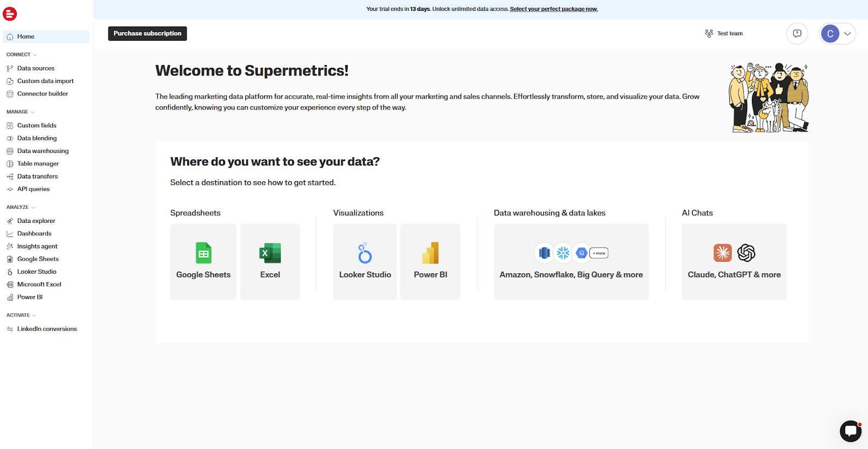Click the Claude logo in AI Chats
This screenshot has width=868, height=449.
723,253
